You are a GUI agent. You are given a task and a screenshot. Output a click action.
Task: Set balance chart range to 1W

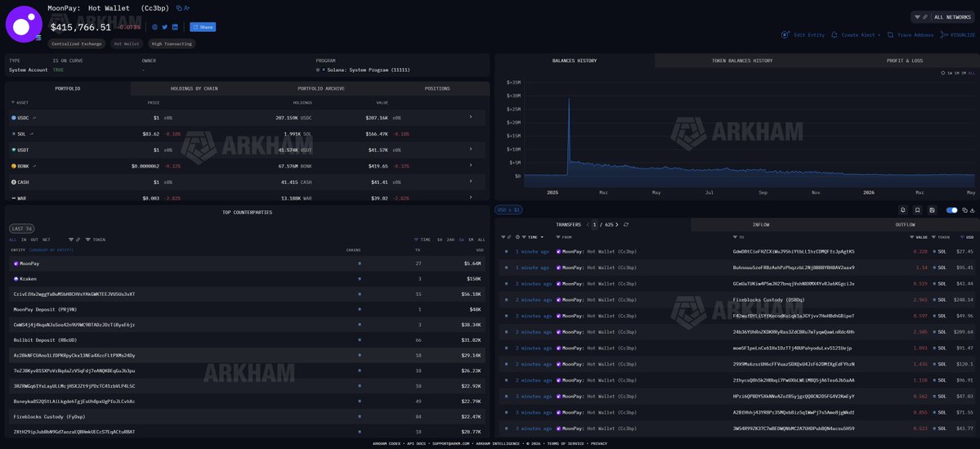point(950,73)
